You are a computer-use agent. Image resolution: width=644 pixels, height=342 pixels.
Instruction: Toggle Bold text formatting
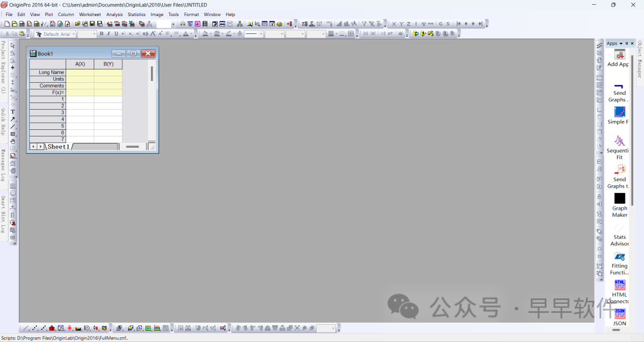(101, 34)
